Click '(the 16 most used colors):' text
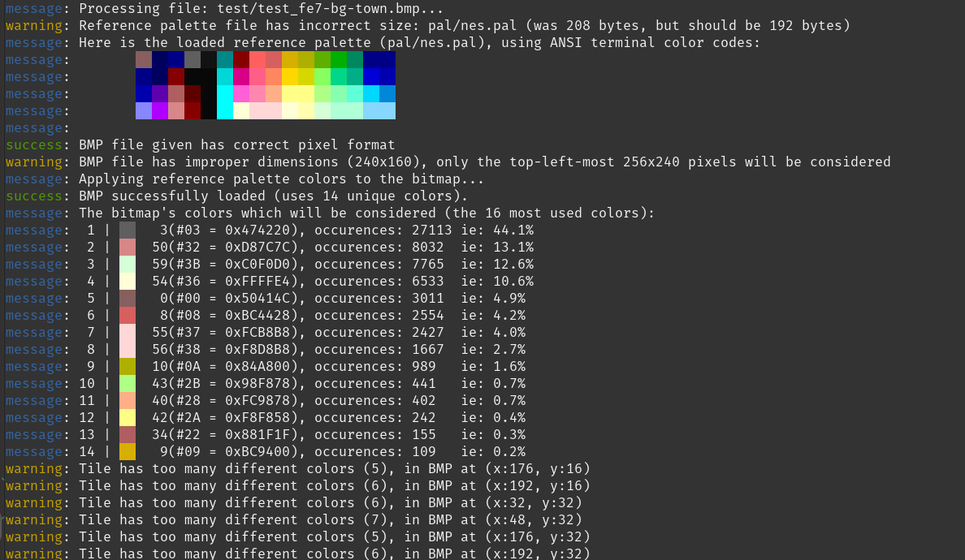Image resolution: width=965 pixels, height=560 pixels. tap(550, 213)
